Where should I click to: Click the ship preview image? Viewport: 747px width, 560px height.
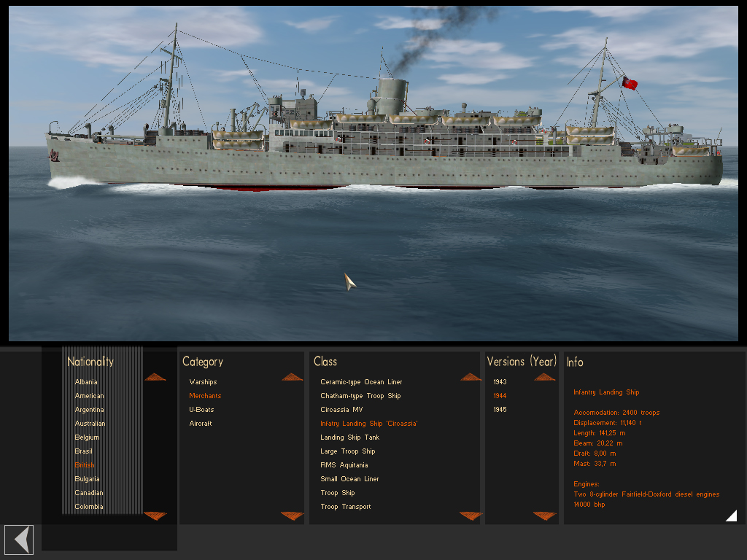[373, 174]
